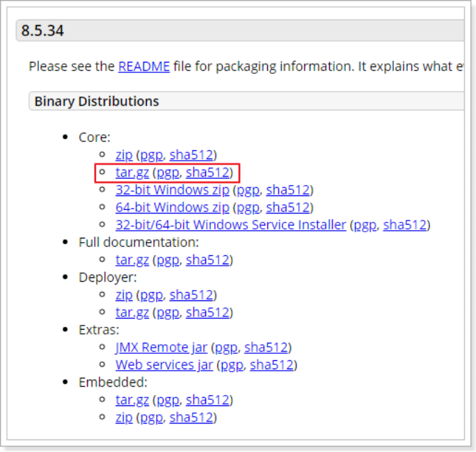Open sha512 for Deployer zip
The width and height of the screenshot is (476, 452).
(191, 295)
